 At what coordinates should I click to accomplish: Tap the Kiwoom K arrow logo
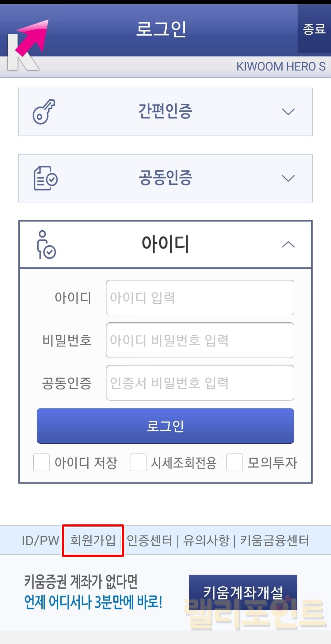pos(27,45)
